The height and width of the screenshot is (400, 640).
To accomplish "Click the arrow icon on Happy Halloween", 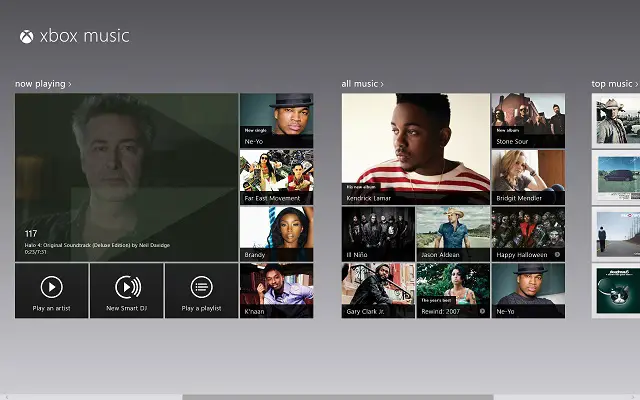I will tap(557, 254).
